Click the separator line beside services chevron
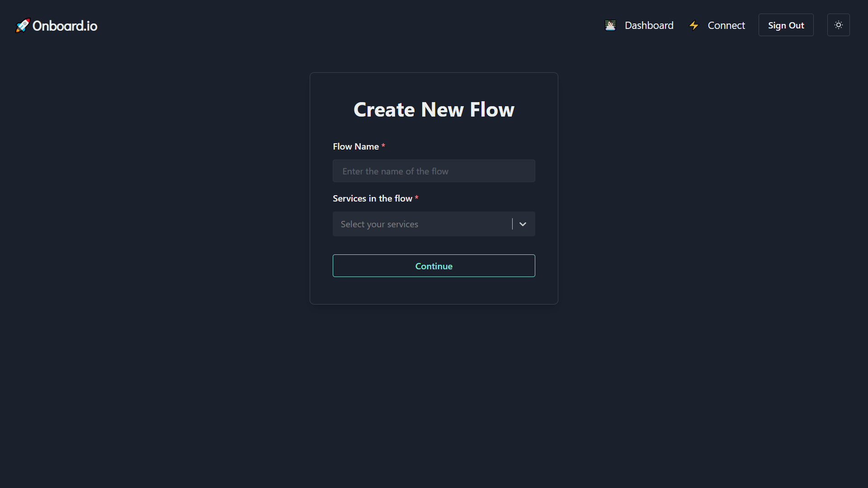The image size is (868, 488). (512, 224)
